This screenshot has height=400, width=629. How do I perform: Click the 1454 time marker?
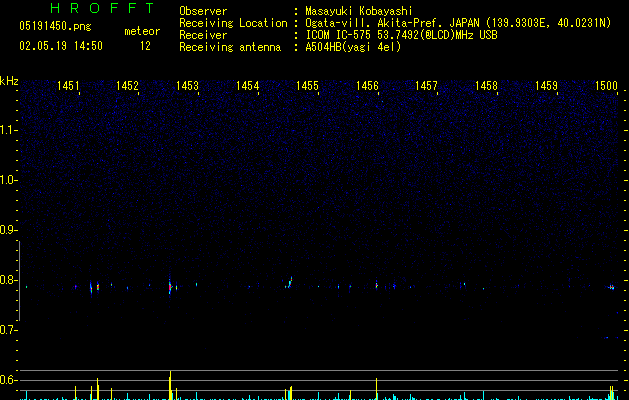248,86
